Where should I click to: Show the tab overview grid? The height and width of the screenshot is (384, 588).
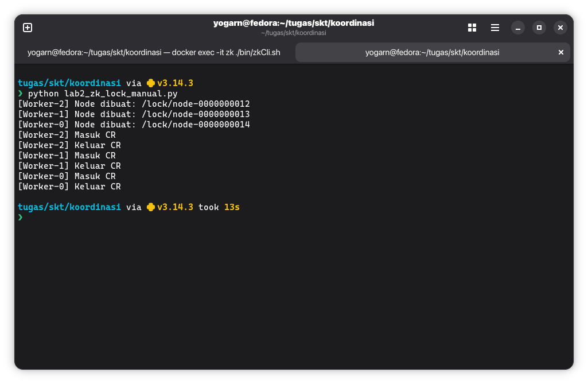(472, 28)
